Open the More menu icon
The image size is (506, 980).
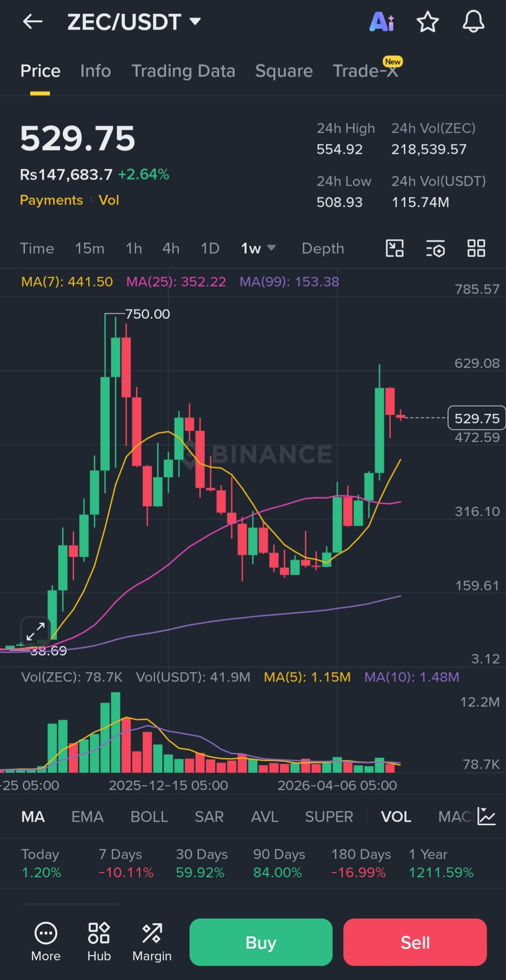(46, 942)
